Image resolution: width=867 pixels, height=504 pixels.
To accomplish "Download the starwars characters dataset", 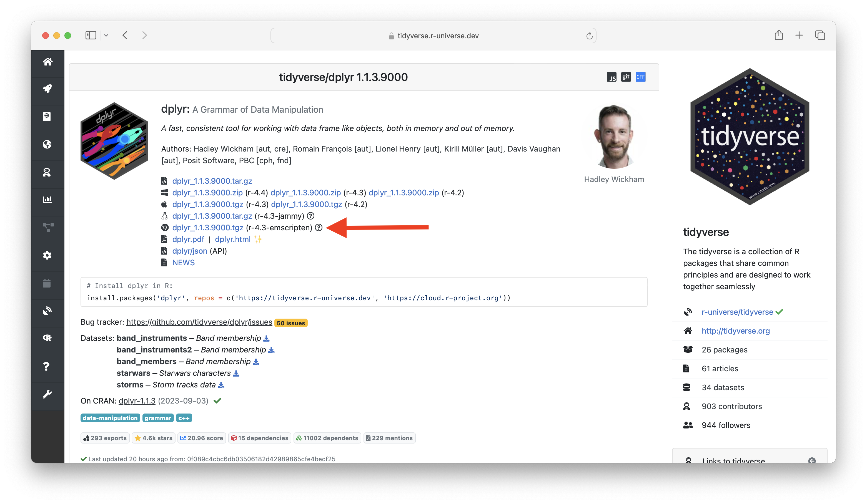I will pyautogui.click(x=236, y=373).
